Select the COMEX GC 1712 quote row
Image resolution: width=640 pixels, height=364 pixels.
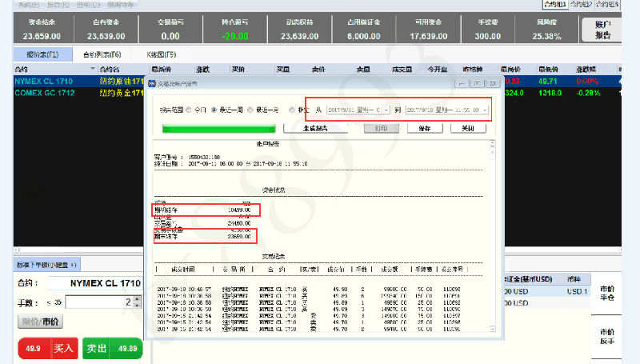click(x=78, y=93)
